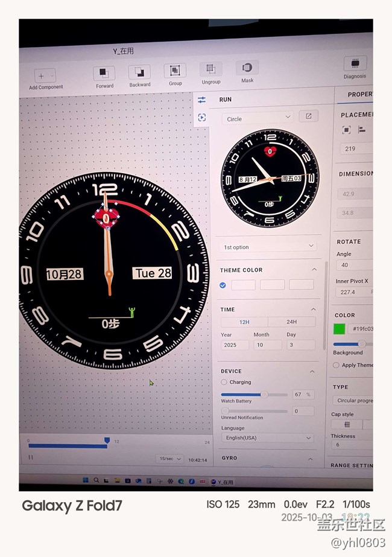The width and height of the screenshot is (392, 557).
Task: Pause the timeline playback
Action: (x=31, y=457)
